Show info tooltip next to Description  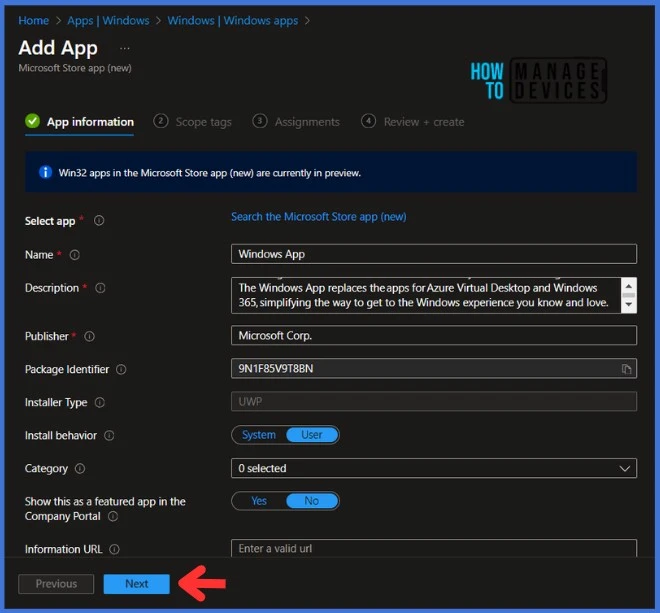coord(100,288)
